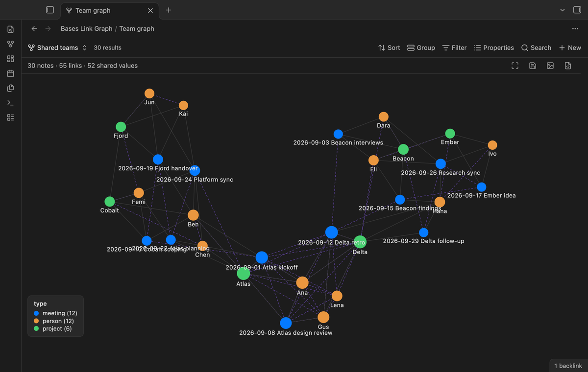588x372 pixels.
Task: Select the Beacon project node
Action: (403, 149)
